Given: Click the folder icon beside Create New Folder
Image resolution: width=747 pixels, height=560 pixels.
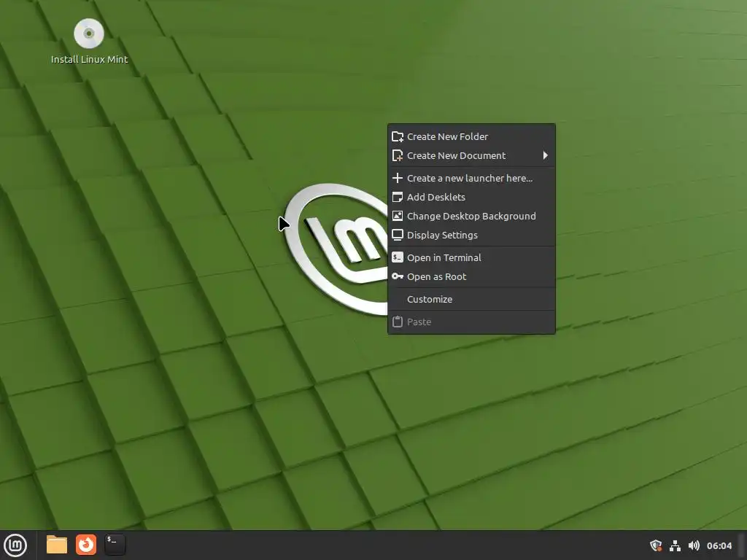Looking at the screenshot, I should click(398, 136).
